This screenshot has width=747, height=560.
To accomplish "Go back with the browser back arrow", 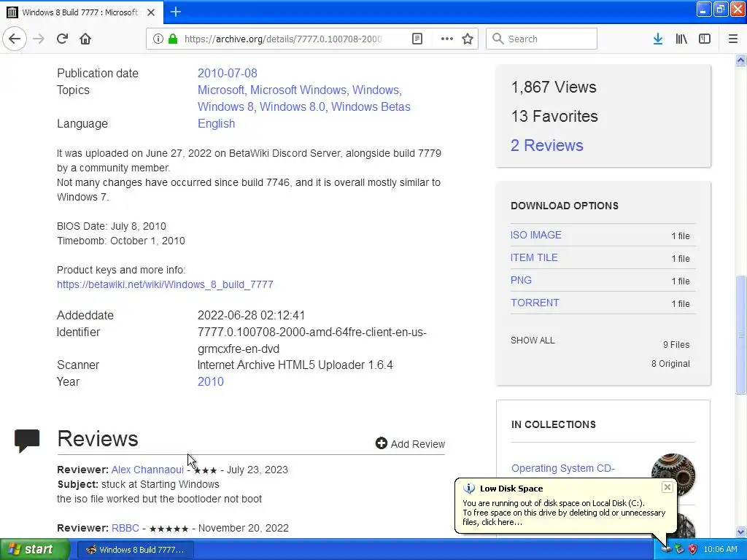I will (x=15, y=39).
